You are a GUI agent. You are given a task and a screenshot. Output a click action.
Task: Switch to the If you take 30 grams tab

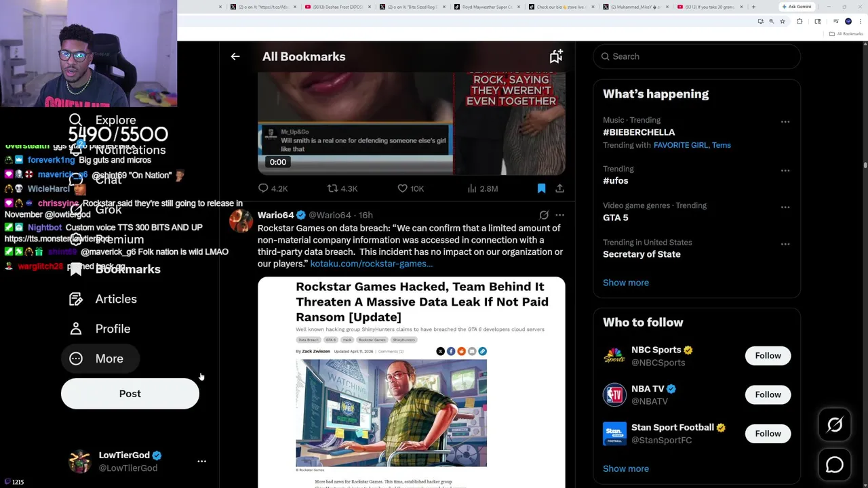pyautogui.click(x=710, y=7)
